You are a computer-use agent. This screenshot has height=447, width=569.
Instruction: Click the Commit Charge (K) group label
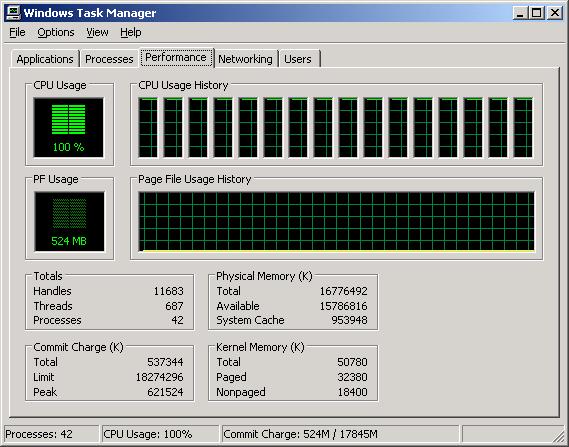pos(78,347)
